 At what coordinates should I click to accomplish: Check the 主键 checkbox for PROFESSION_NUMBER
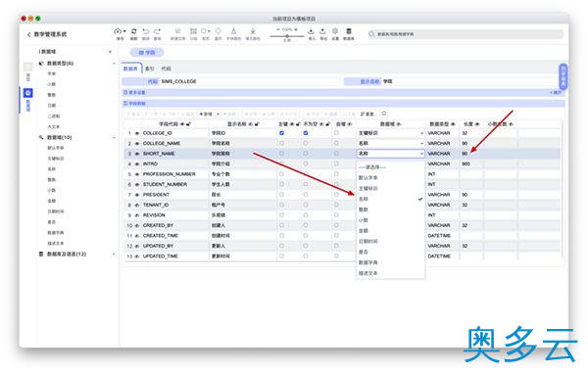click(x=281, y=173)
